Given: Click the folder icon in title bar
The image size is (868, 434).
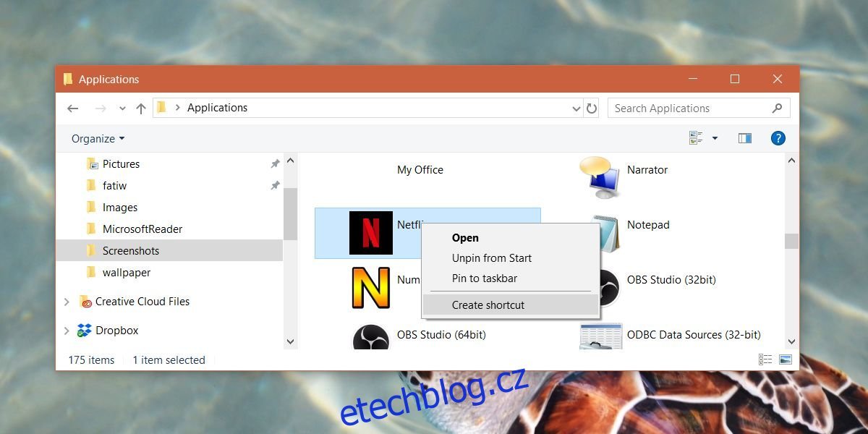Looking at the screenshot, I should (68, 79).
